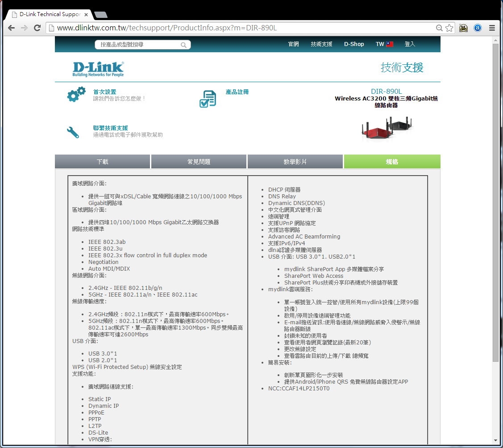Open the TW region selector
The width and height of the screenshot is (503, 448).
click(384, 44)
